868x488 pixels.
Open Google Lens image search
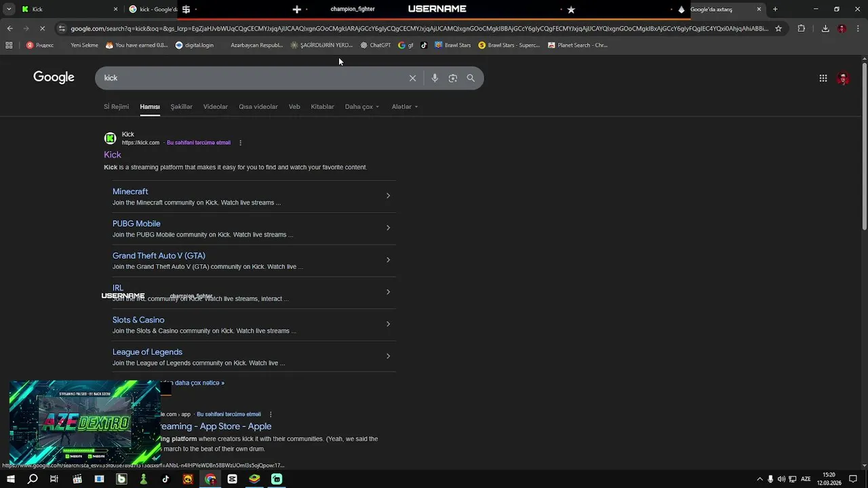click(x=453, y=78)
